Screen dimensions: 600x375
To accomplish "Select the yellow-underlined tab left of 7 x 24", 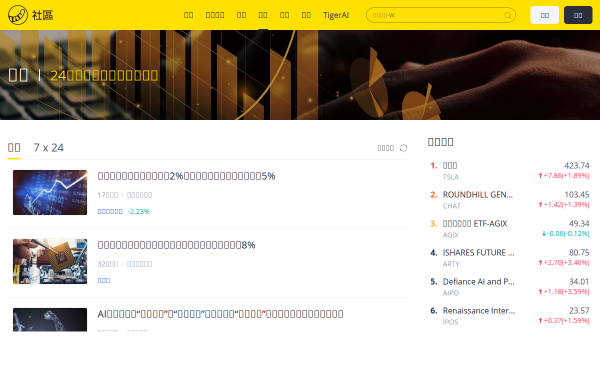I will [14, 148].
